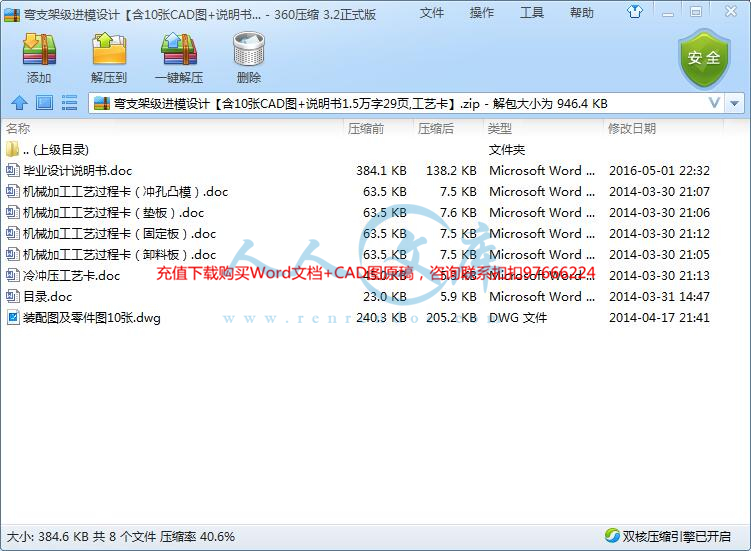The width and height of the screenshot is (751, 551).
Task: Click the 384.1 KB size value
Action: pyautogui.click(x=381, y=171)
